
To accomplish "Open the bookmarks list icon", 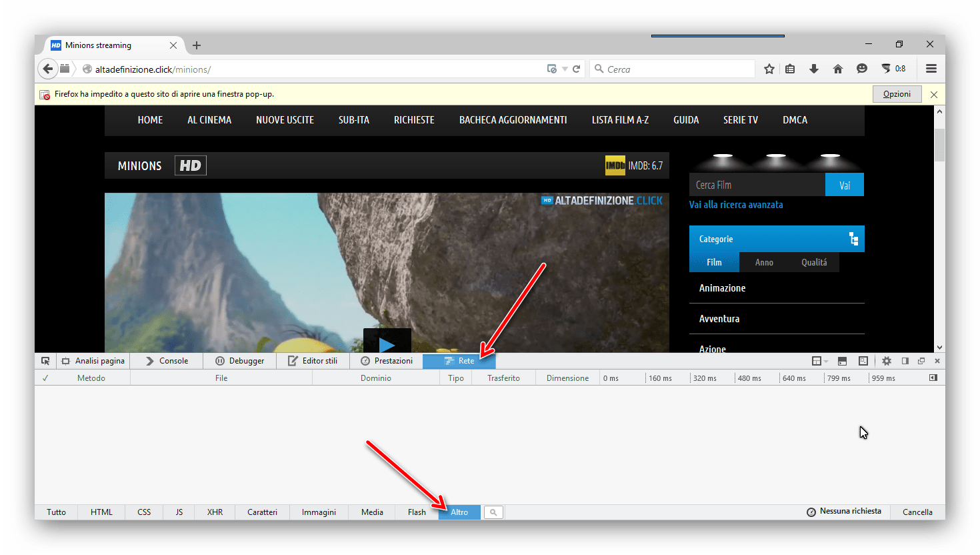I will (790, 69).
